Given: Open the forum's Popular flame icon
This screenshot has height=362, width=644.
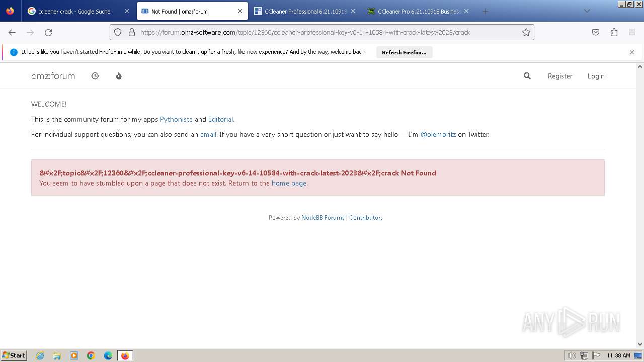Looking at the screenshot, I should click(x=119, y=76).
